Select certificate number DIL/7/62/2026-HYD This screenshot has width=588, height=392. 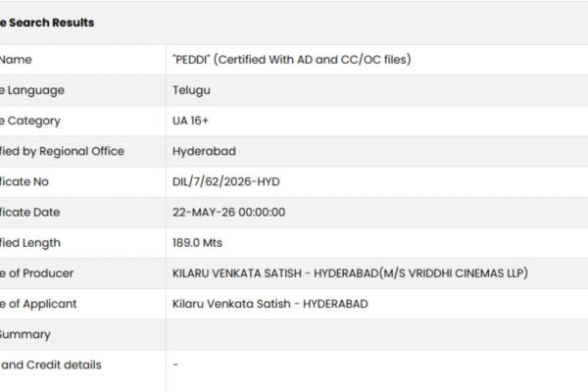point(226,182)
